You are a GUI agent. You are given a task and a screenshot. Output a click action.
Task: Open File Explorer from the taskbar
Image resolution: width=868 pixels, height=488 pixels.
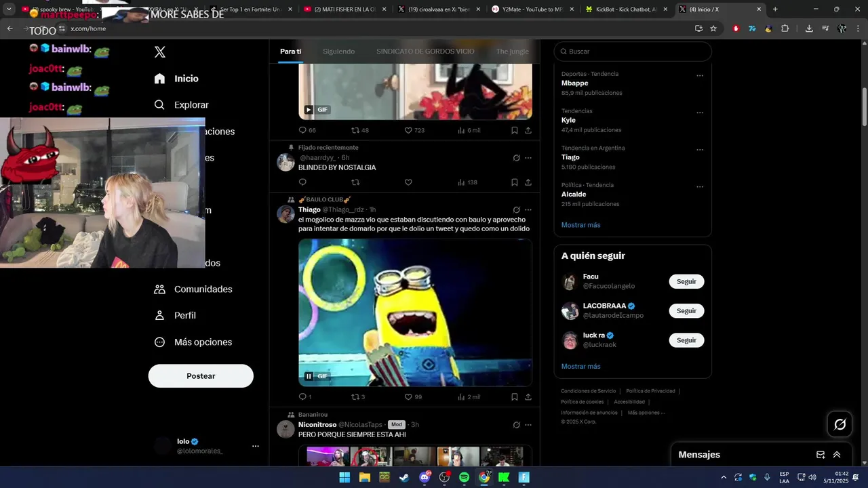(364, 477)
